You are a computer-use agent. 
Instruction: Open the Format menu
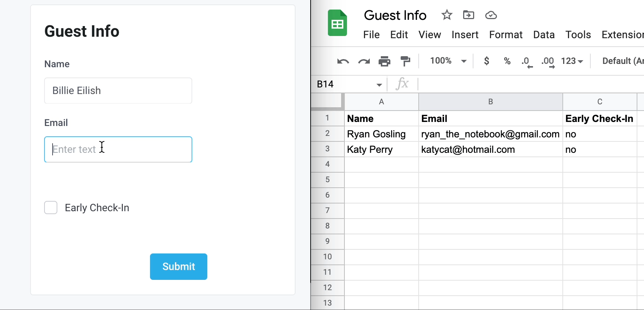(x=505, y=35)
